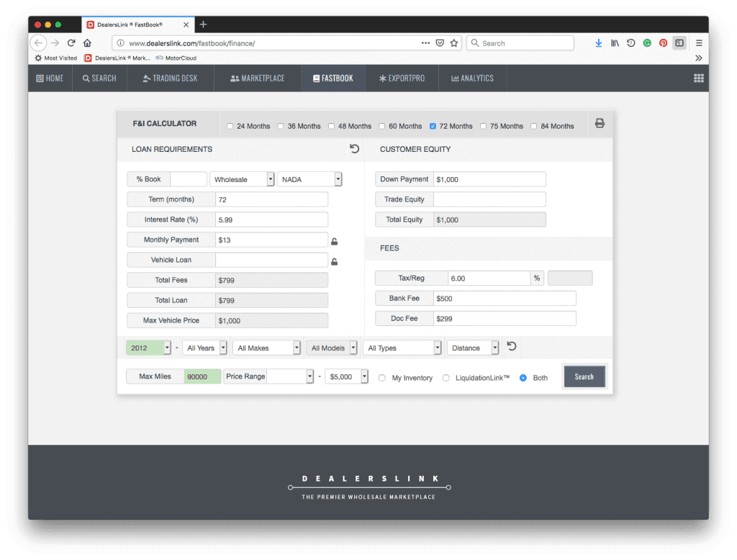This screenshot has height=560, width=737.
Task: Click the Down Payment field
Action: 489,179
